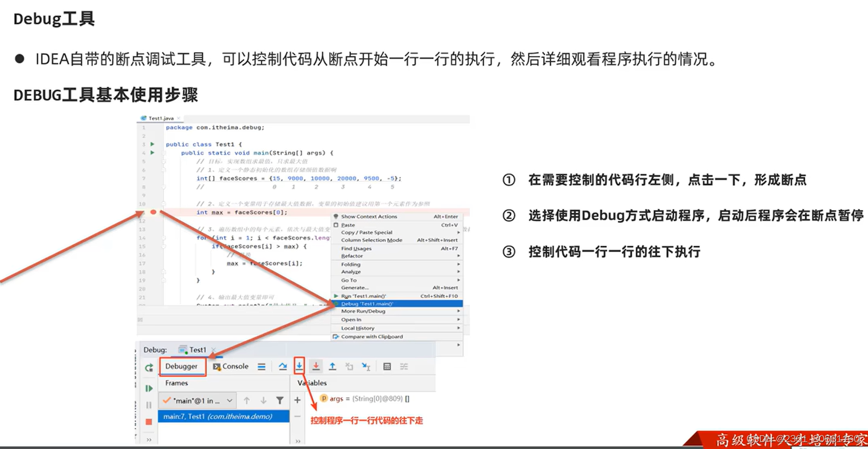
Task: Expand the Analyze submenu
Action: 398,272
